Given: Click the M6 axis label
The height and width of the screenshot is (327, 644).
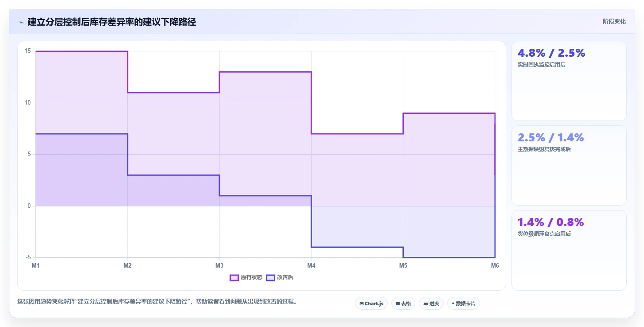Looking at the screenshot, I should tap(495, 265).
